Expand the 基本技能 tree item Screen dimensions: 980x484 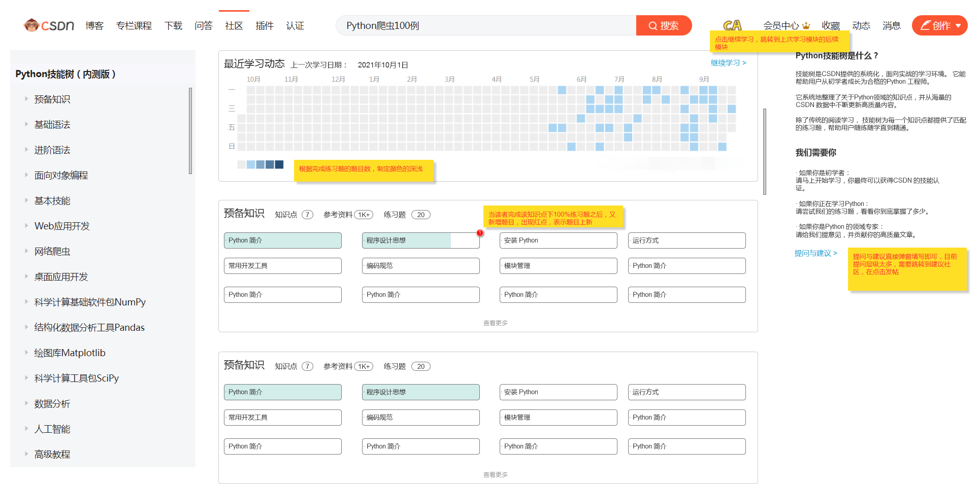[x=26, y=200]
